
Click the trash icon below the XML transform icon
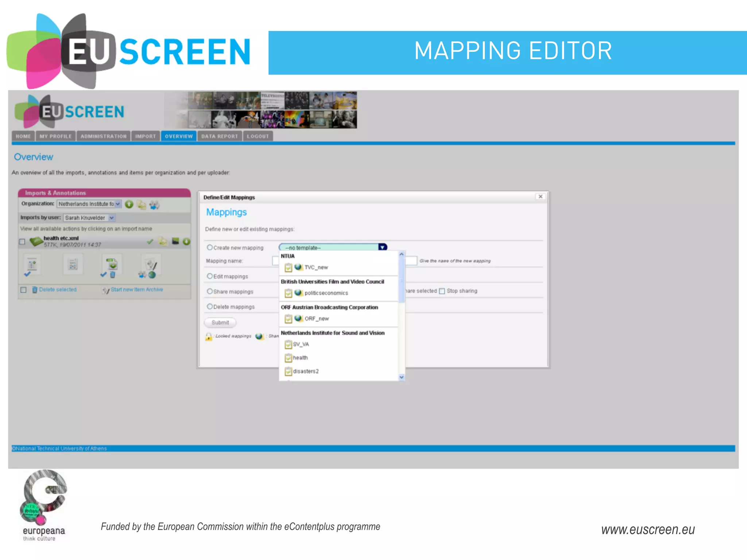point(113,275)
